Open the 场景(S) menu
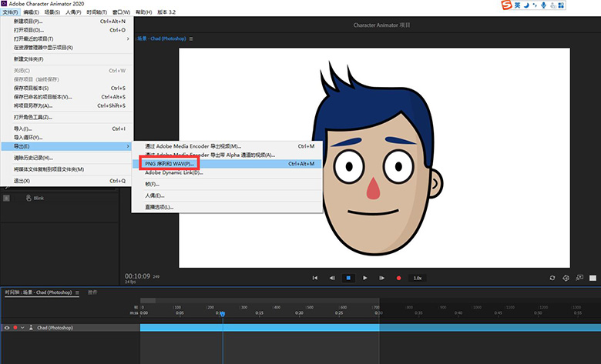 coord(52,12)
